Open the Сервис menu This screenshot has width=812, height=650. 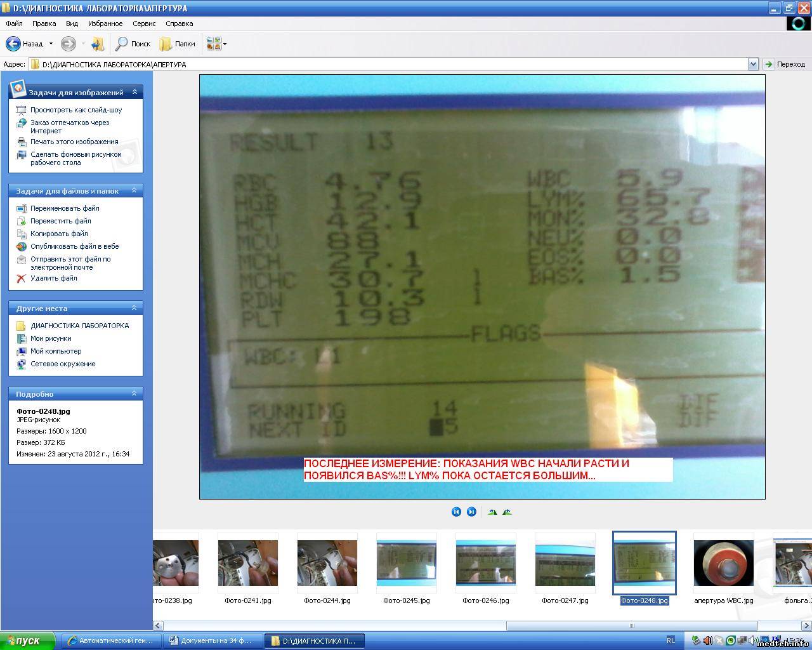tap(144, 23)
